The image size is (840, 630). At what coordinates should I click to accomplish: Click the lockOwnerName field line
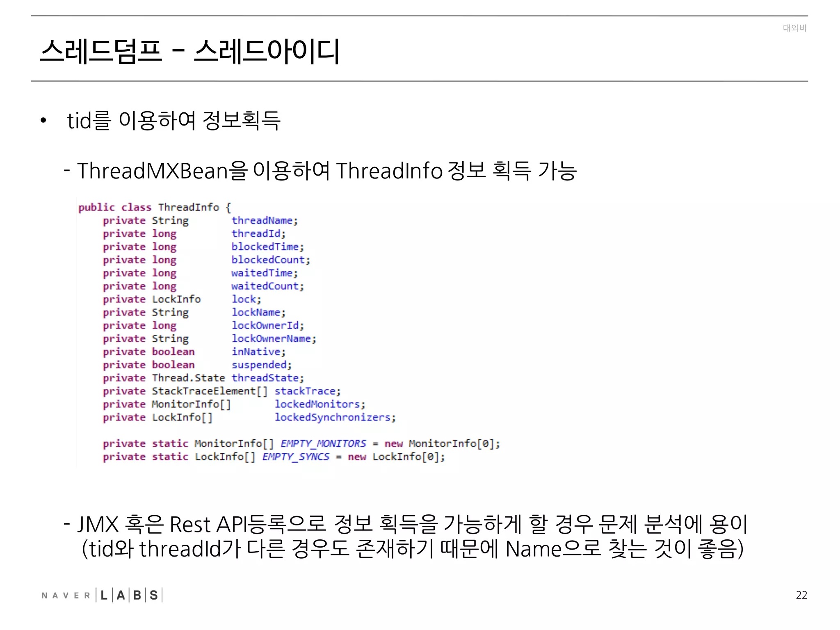[x=210, y=339]
